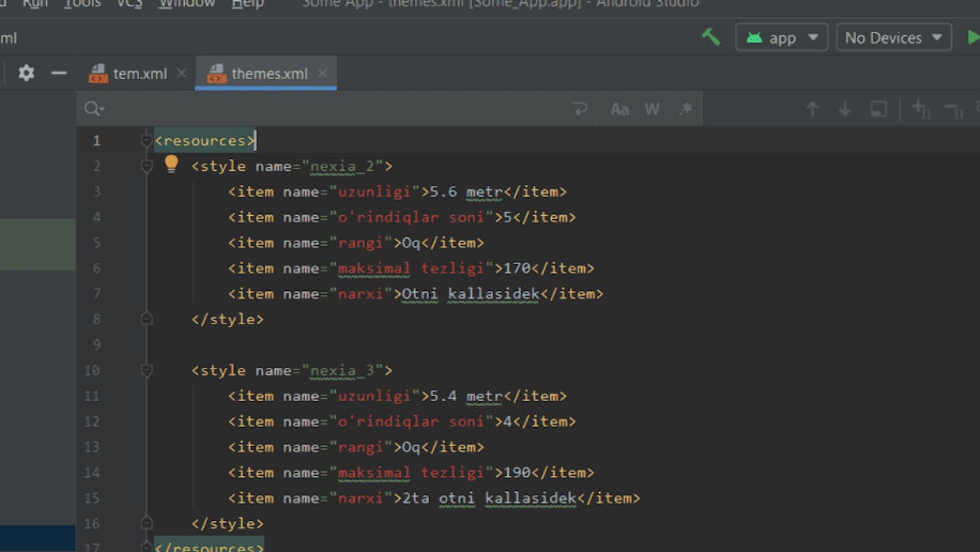Insert a new line in the search field
980x552 pixels.
click(580, 109)
